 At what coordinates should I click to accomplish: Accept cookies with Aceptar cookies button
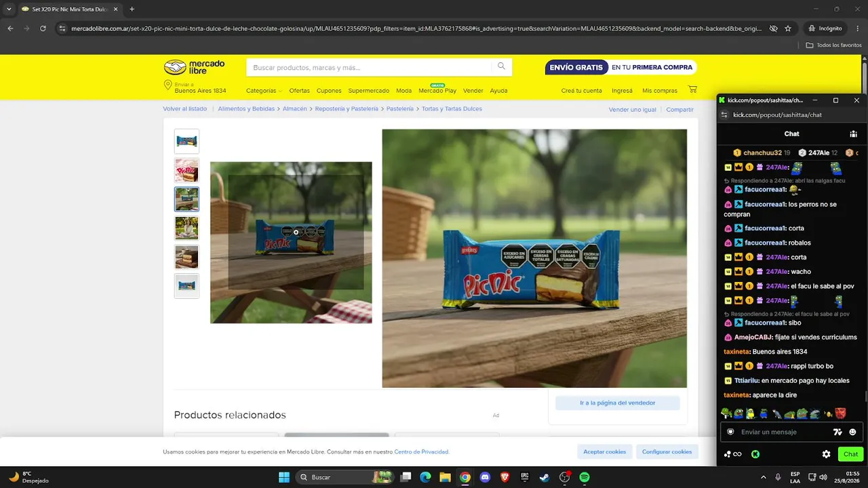605,451
